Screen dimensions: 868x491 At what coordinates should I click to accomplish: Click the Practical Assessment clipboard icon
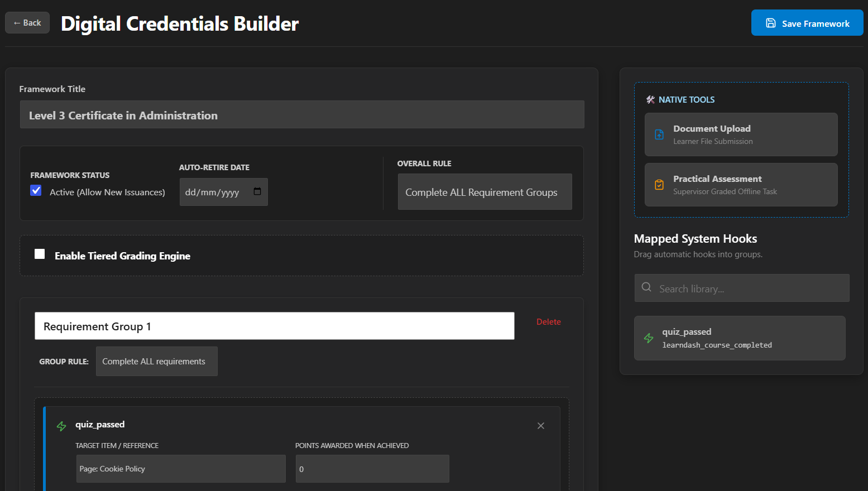click(x=659, y=185)
